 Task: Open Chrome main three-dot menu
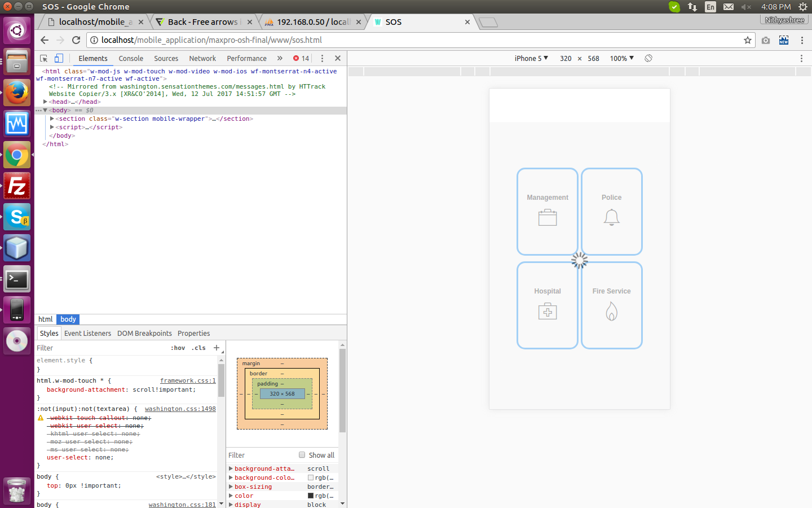(x=802, y=40)
